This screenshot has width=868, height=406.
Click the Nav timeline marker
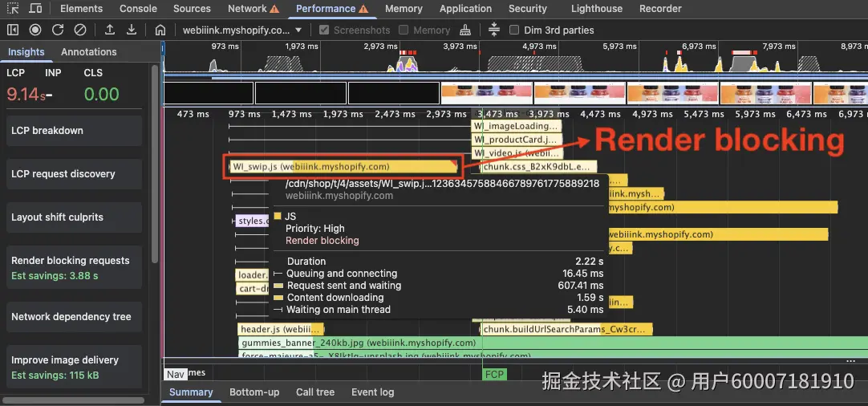(176, 375)
